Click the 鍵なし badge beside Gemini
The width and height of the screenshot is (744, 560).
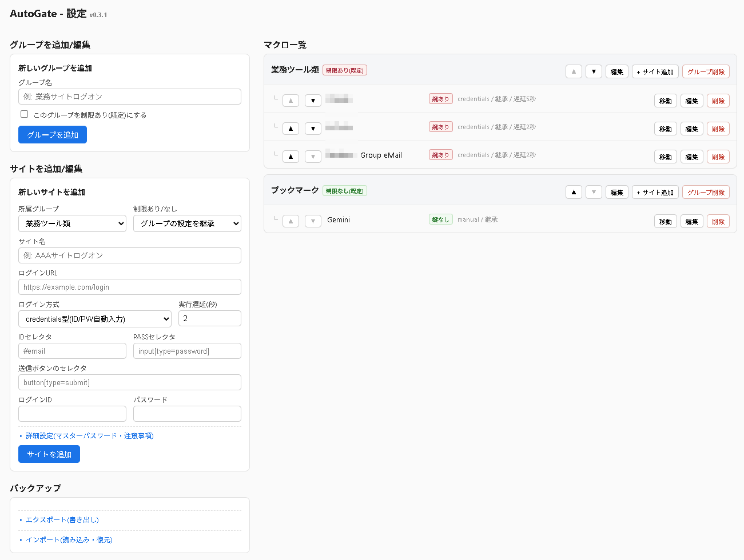(441, 219)
